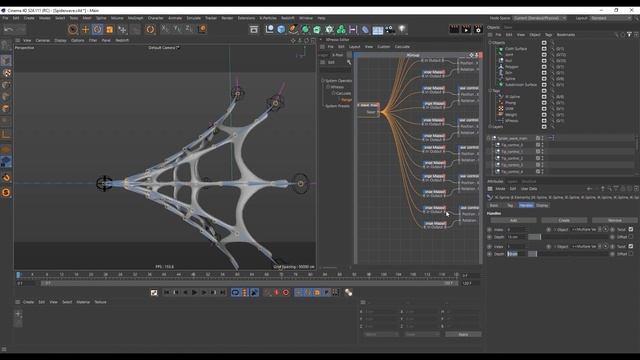The height and width of the screenshot is (360, 640).
Task: Open the XPresso Editor Calculate menu
Action: [402, 47]
